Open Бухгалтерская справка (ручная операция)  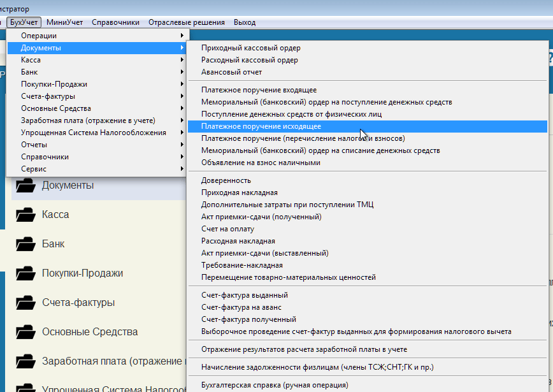368,385
